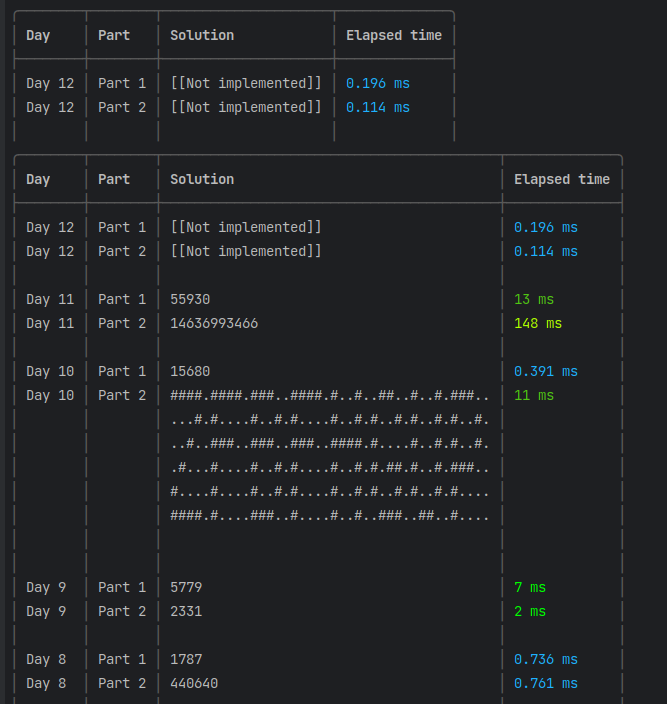Click the Day 8 cell of the 1787 row

tap(46, 660)
